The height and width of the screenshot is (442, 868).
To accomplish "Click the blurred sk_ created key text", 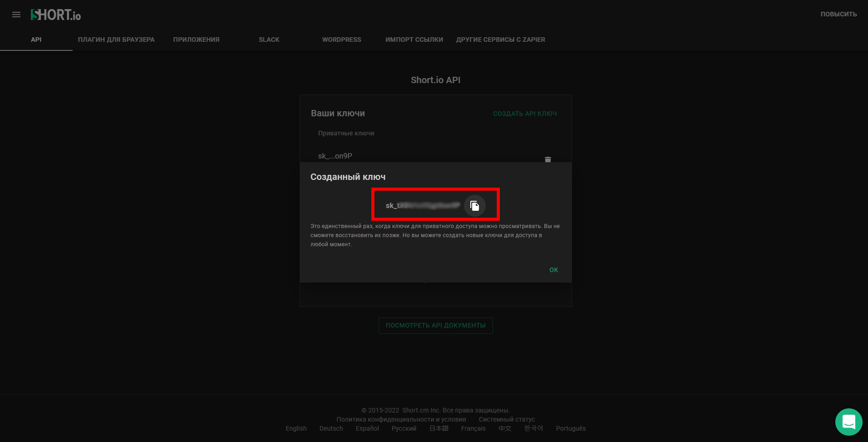I will coord(423,205).
